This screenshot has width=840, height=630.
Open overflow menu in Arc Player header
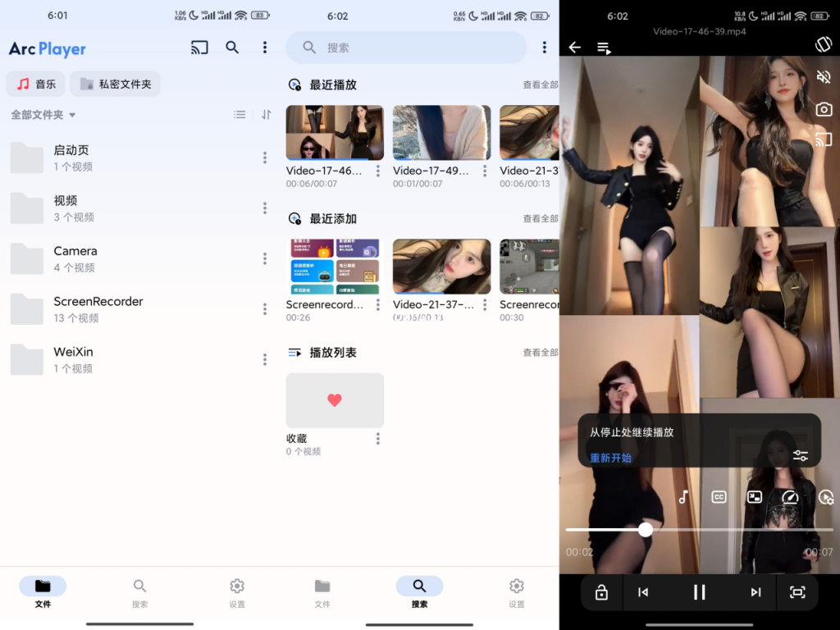265,47
